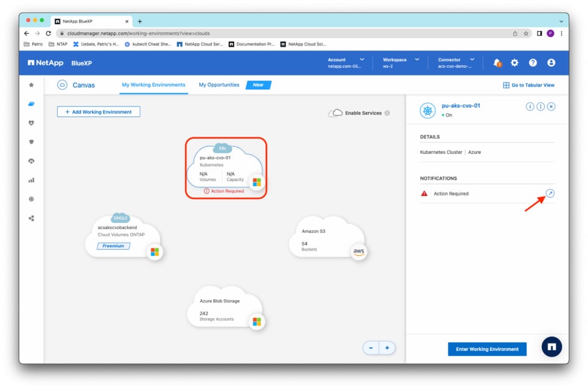Open the user profile icon
Image resolution: width=588 pixels, height=389 pixels.
551,63
